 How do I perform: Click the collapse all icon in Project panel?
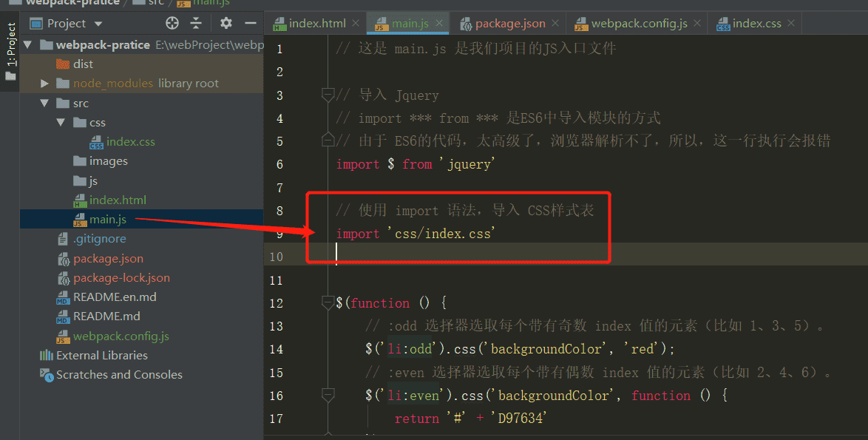pos(196,23)
